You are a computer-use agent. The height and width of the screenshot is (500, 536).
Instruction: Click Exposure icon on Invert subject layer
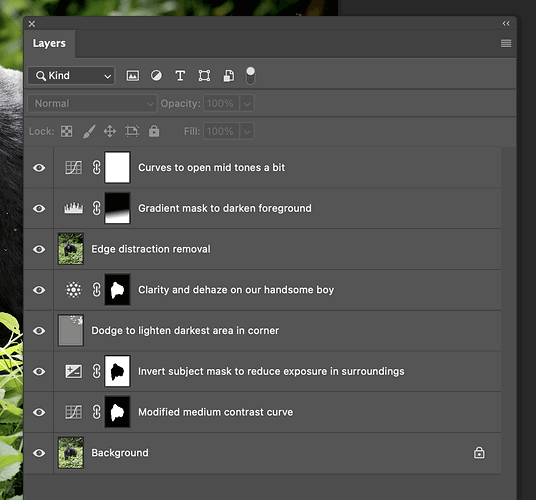[x=73, y=371]
